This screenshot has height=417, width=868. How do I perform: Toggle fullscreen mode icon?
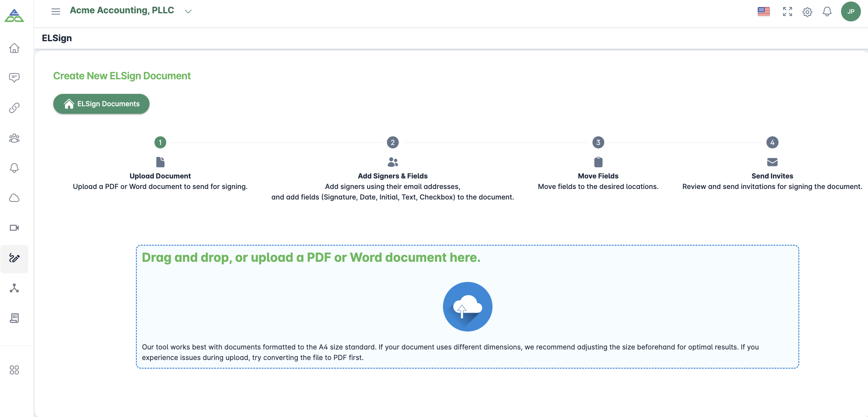(787, 11)
